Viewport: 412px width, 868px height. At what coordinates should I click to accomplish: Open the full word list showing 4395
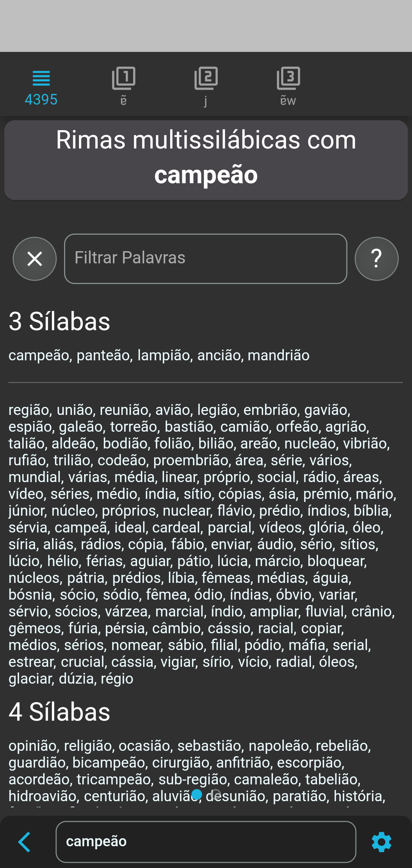tap(41, 84)
